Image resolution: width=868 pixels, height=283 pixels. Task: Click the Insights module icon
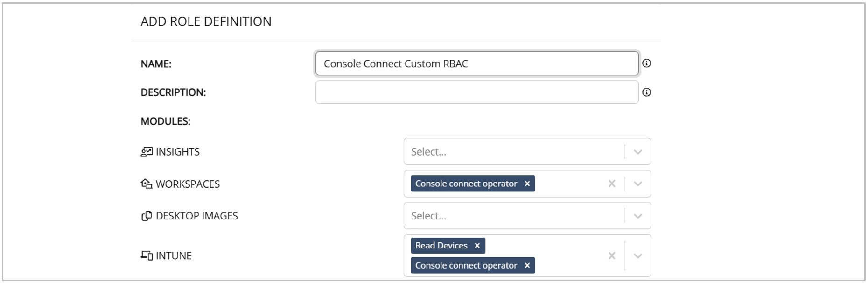[147, 152]
